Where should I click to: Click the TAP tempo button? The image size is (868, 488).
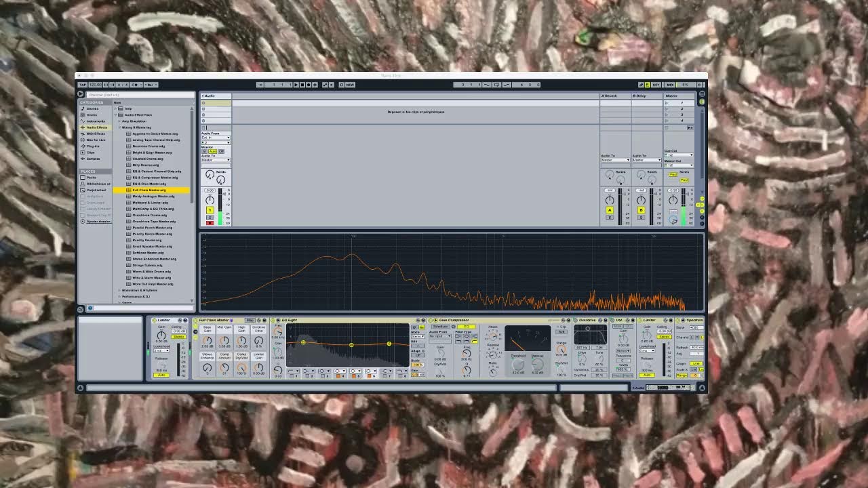pos(83,85)
